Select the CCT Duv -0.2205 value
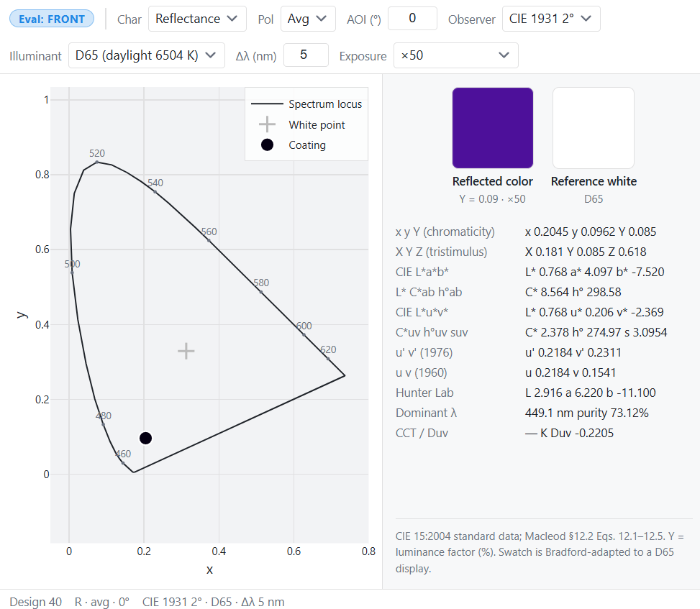The width and height of the screenshot is (700, 609). point(569,433)
